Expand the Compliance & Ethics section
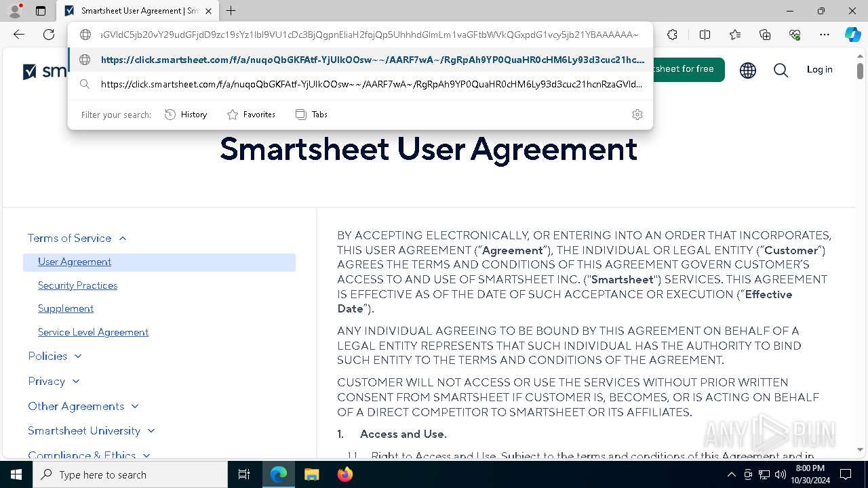This screenshot has width=868, height=488. click(89, 455)
